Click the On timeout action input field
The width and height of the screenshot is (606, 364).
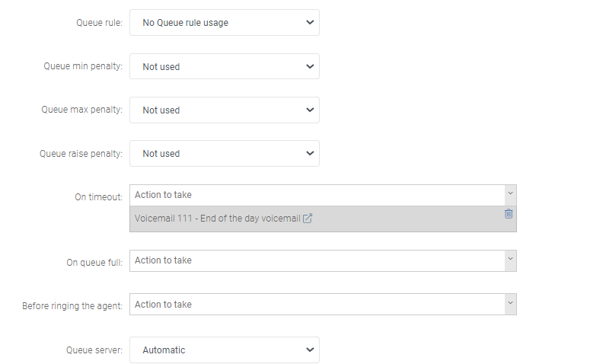click(317, 195)
